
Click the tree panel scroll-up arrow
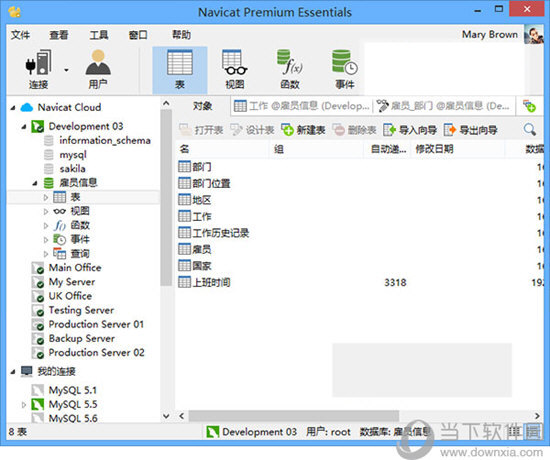click(x=166, y=103)
